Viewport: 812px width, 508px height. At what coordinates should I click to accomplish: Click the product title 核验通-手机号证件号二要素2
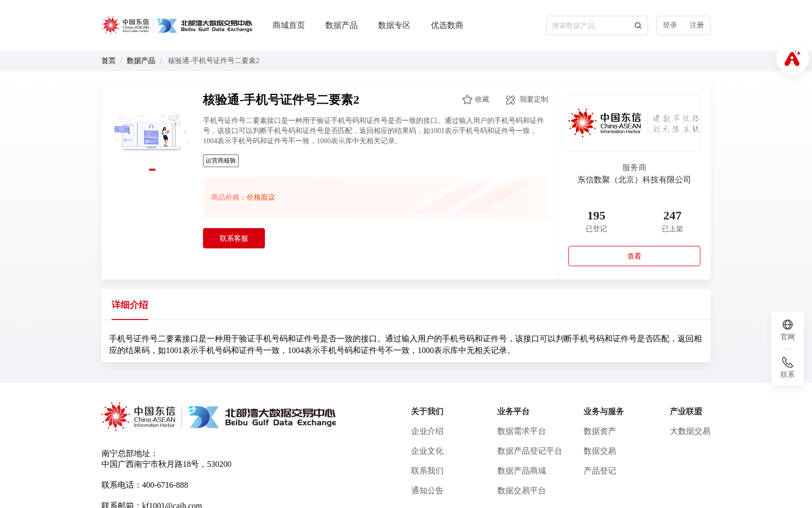(281, 100)
